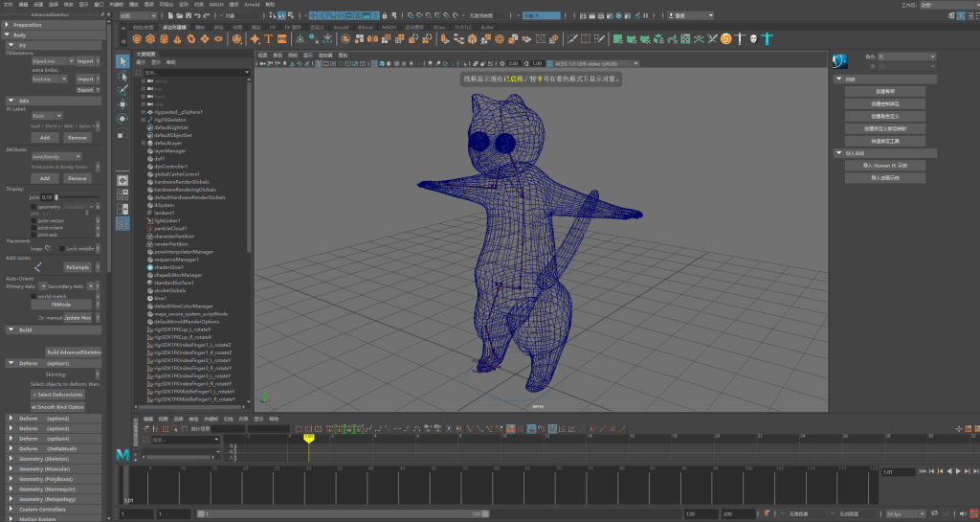Image resolution: width=980 pixels, height=522 pixels.
Task: Toggle the Lock middle checkbox
Action: coord(61,248)
